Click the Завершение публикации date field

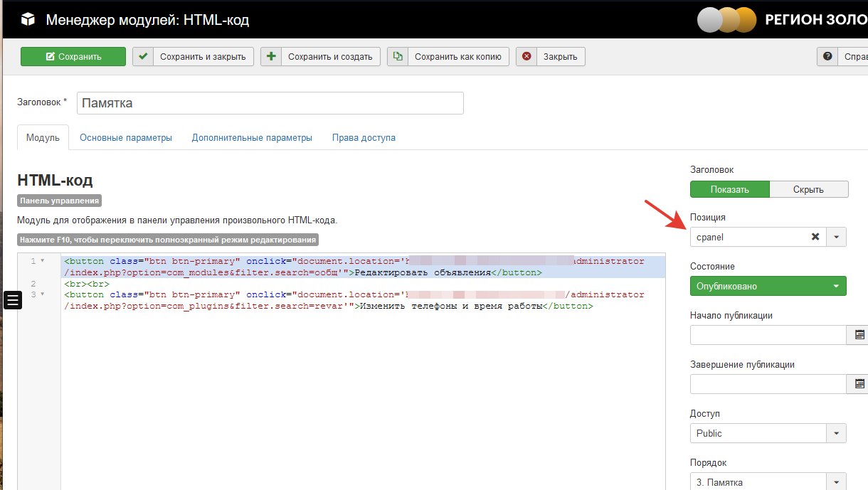point(768,384)
